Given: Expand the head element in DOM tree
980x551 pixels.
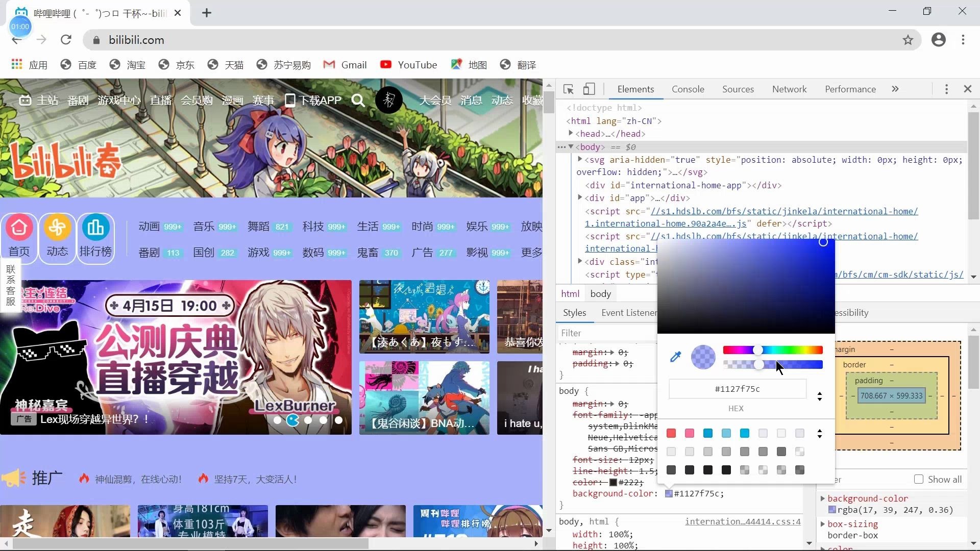Looking at the screenshot, I should (x=571, y=133).
